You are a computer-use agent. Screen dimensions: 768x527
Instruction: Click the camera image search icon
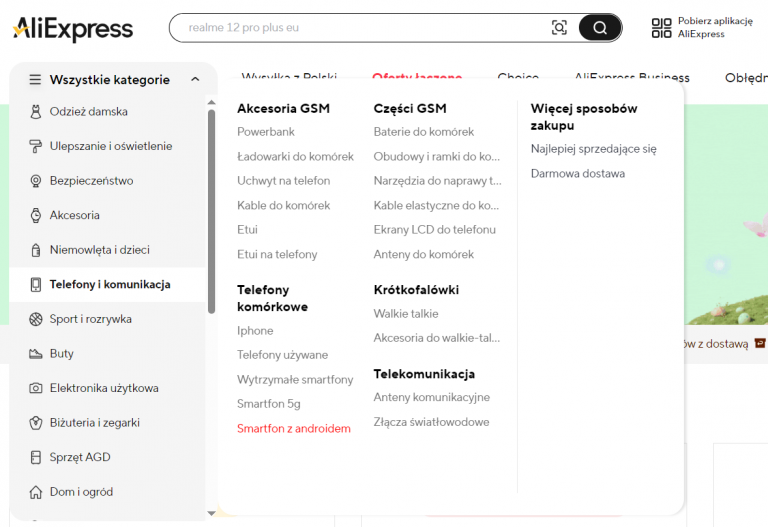[x=559, y=27]
